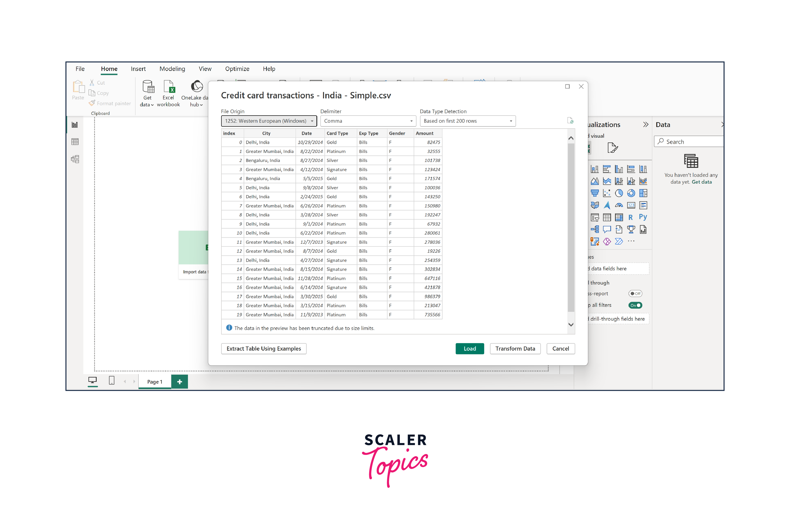Switch to Table view in the left sidebar
This screenshot has width=790, height=532.
[x=75, y=142]
